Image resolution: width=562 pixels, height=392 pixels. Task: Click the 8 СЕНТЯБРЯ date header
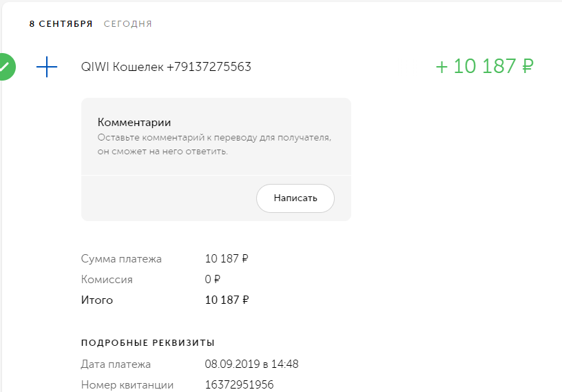[61, 24]
